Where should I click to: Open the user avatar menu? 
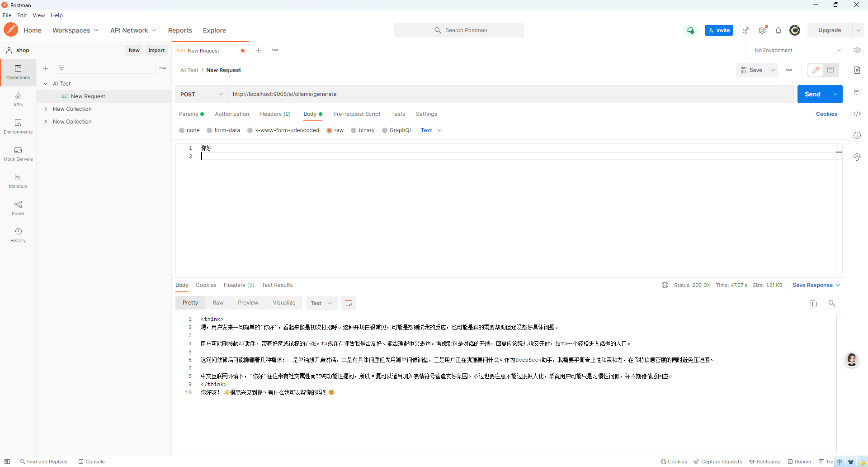[795, 30]
